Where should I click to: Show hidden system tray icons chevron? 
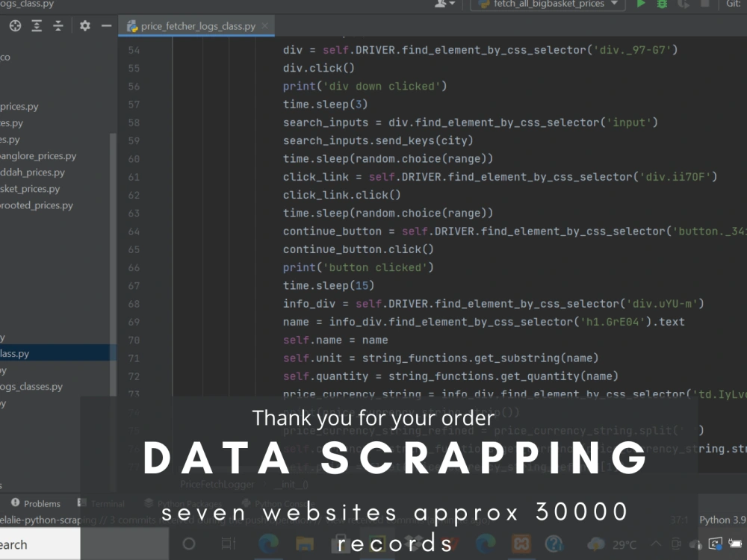click(656, 544)
